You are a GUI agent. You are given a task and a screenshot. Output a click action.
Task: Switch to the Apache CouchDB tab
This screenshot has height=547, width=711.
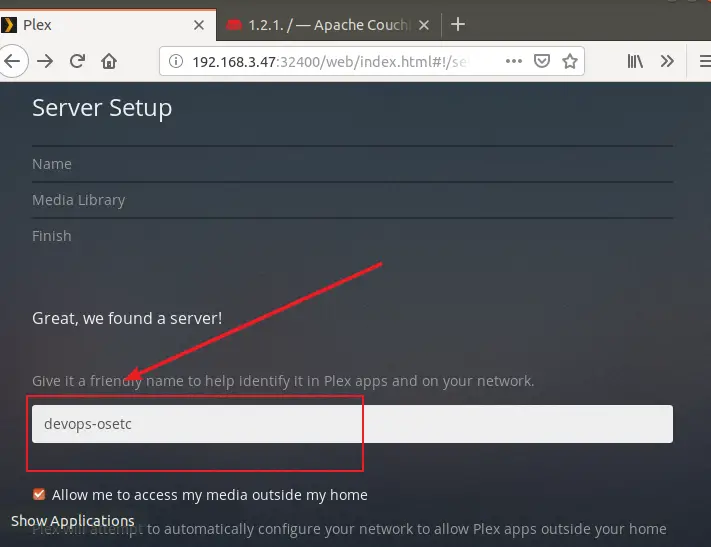point(329,25)
